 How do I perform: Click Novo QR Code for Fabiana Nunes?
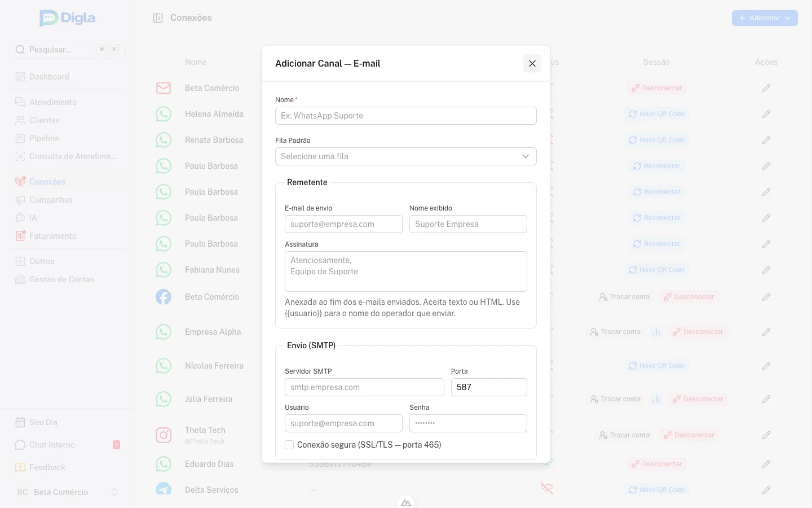(x=656, y=270)
